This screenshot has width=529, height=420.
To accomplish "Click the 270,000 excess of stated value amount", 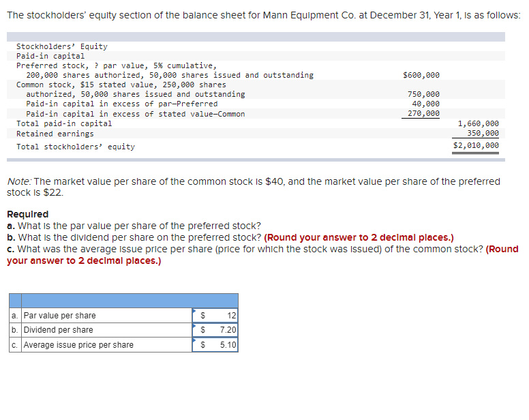I will click(x=423, y=113).
